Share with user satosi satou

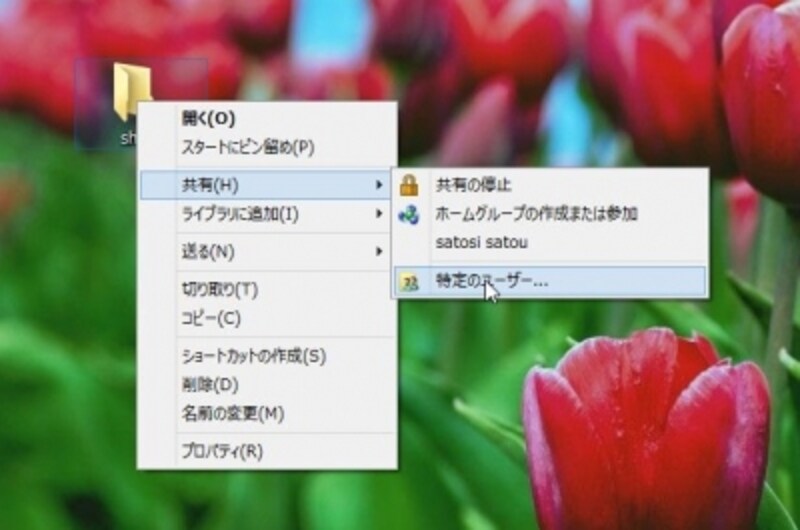pyautogui.click(x=550, y=242)
